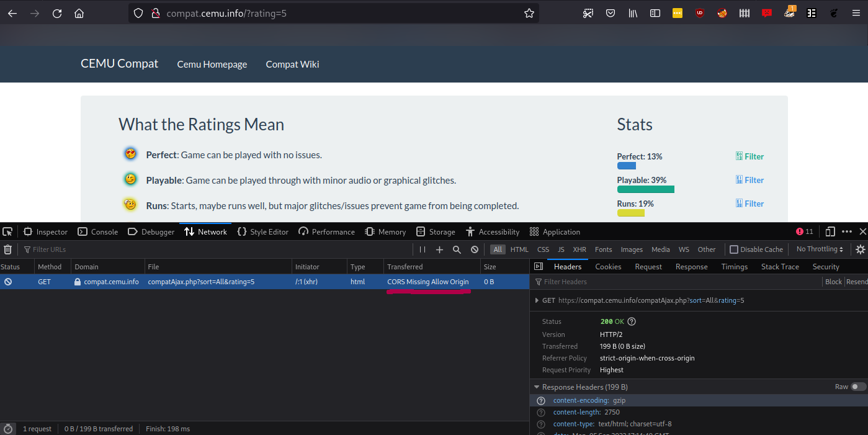Add a new request with plus icon
868x435 pixels.
click(439, 249)
